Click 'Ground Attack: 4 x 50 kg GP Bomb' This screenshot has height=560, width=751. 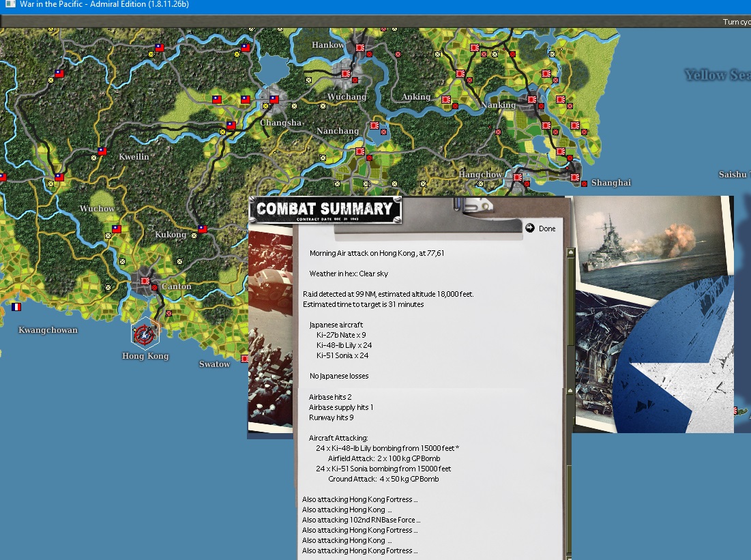383,479
